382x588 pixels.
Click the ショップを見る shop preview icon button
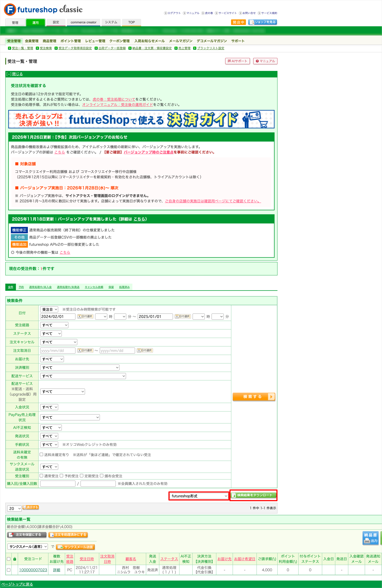[x=263, y=22]
